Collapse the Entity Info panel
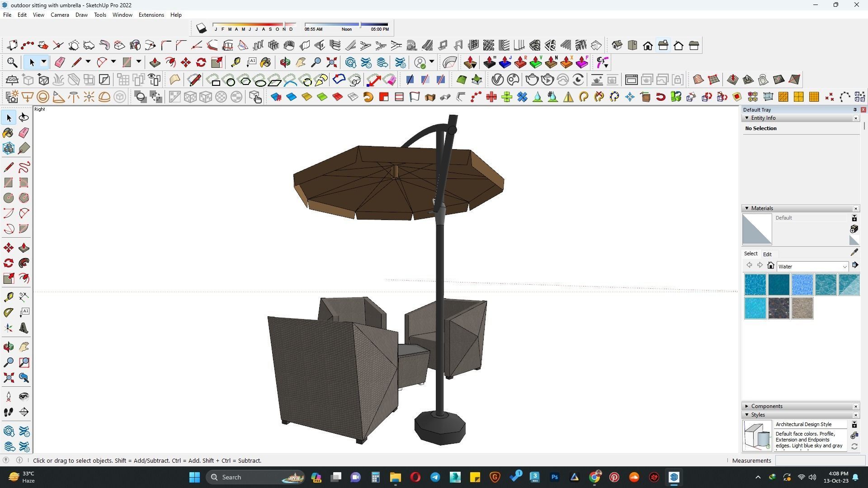This screenshot has width=868, height=488. coord(747,118)
